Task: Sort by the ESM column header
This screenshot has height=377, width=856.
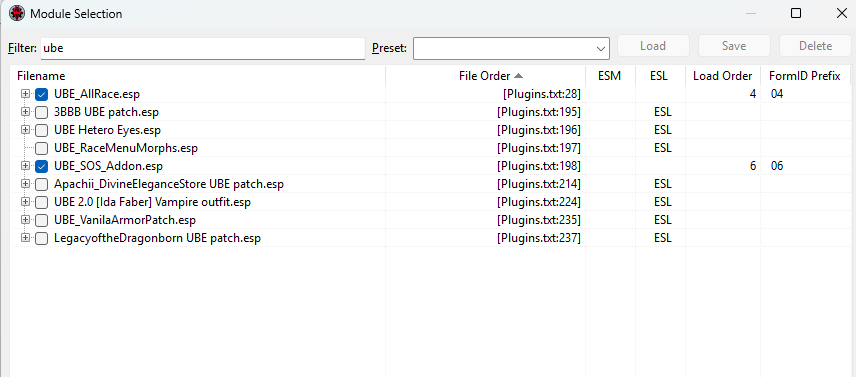Action: (x=610, y=76)
